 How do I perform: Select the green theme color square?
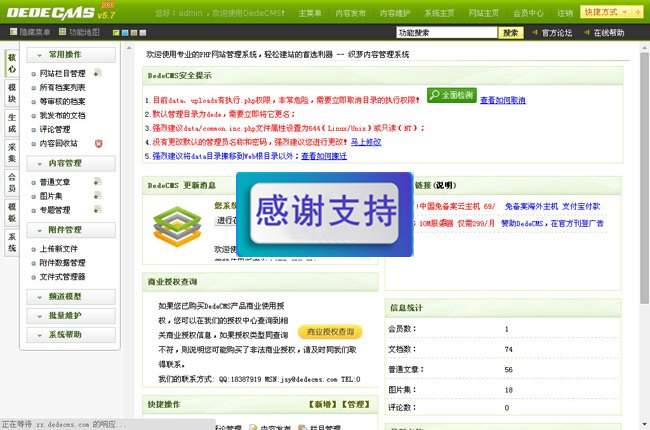pos(116,33)
